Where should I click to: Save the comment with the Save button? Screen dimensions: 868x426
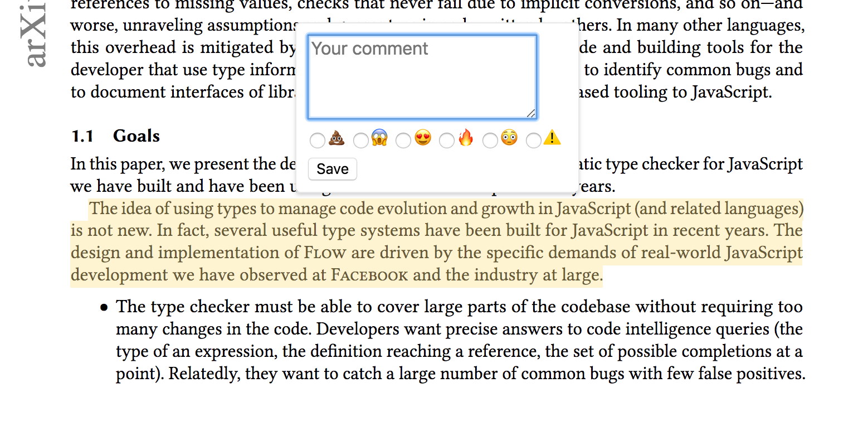point(333,169)
